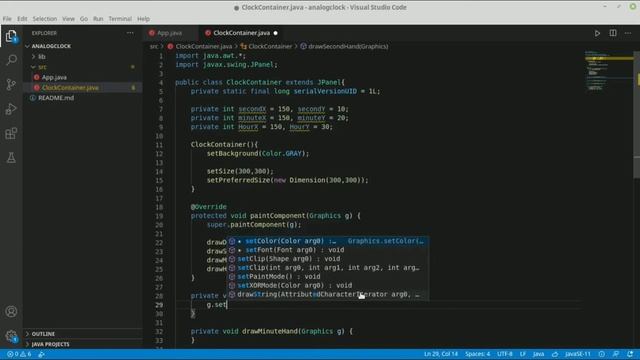Open the Help menu

click(143, 19)
